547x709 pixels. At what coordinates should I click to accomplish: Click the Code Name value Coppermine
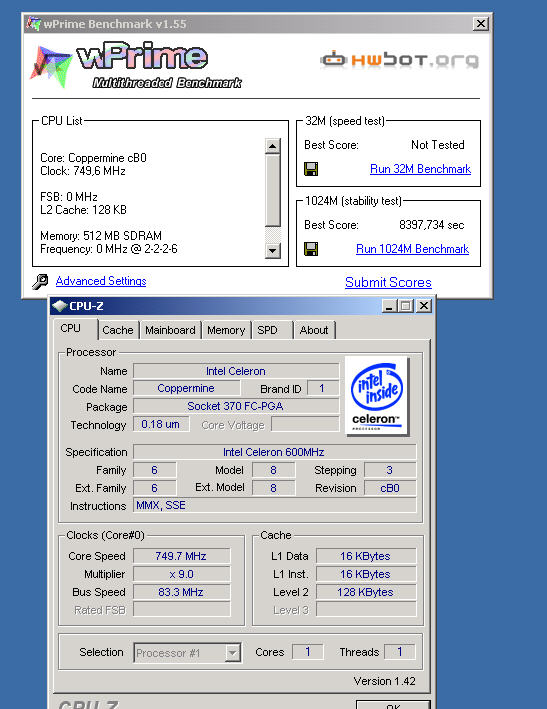[x=186, y=388]
